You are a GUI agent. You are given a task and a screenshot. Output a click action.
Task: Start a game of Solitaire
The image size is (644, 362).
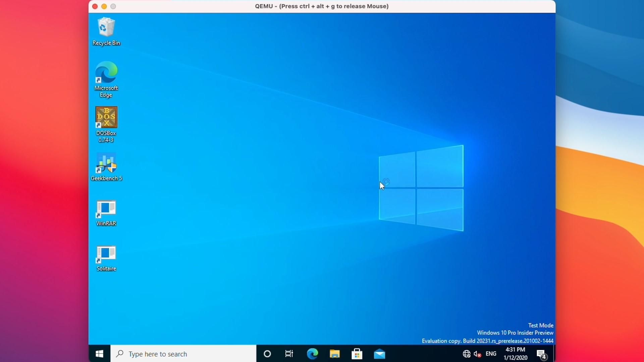tap(106, 254)
